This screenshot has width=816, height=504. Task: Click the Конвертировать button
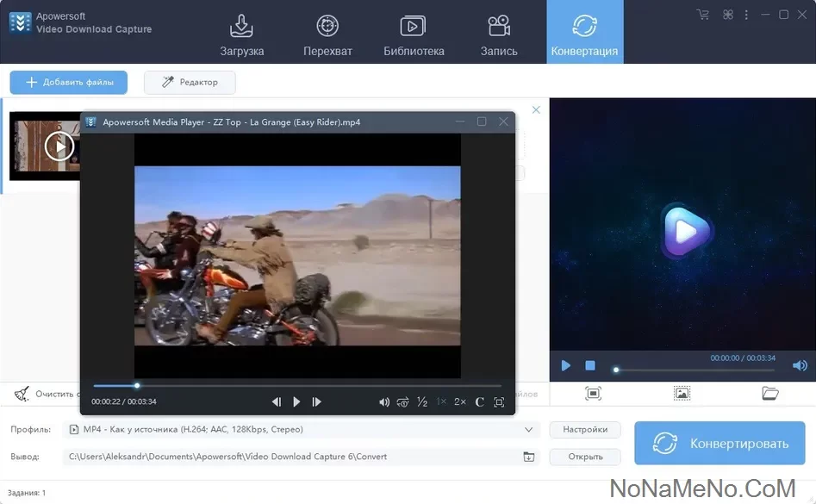pyautogui.click(x=720, y=444)
